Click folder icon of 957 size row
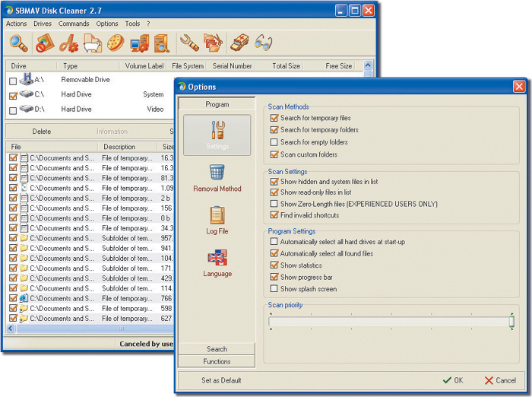This screenshot has width=532, height=397. (x=24, y=238)
